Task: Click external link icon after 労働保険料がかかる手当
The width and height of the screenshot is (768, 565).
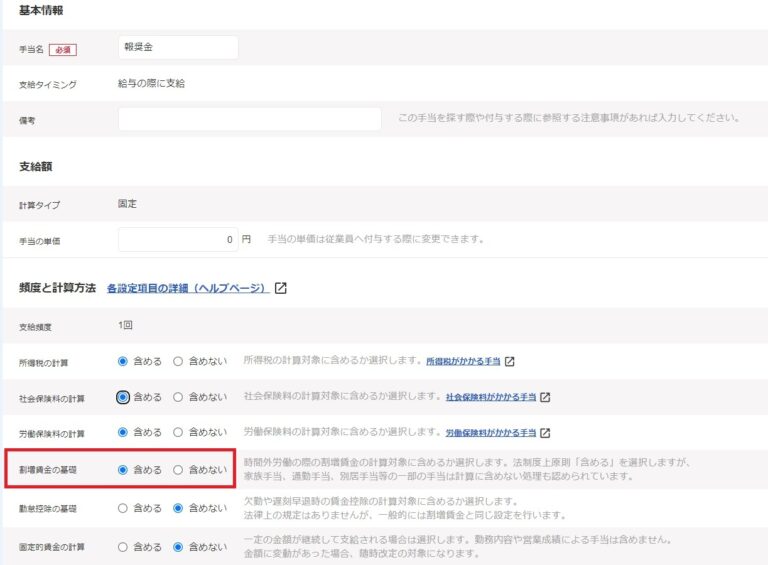Action: coord(545,433)
